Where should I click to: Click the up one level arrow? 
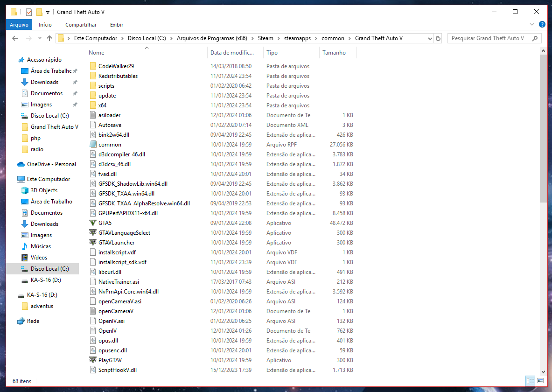49,38
